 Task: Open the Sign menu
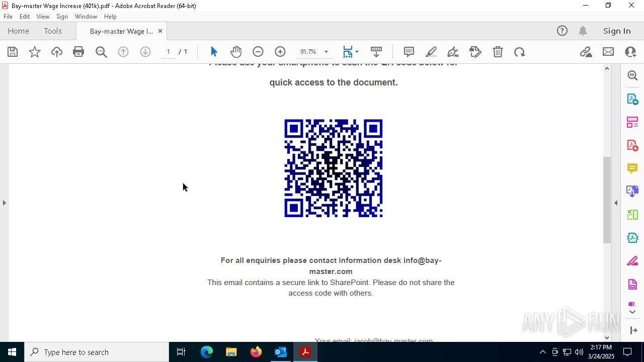62,16
